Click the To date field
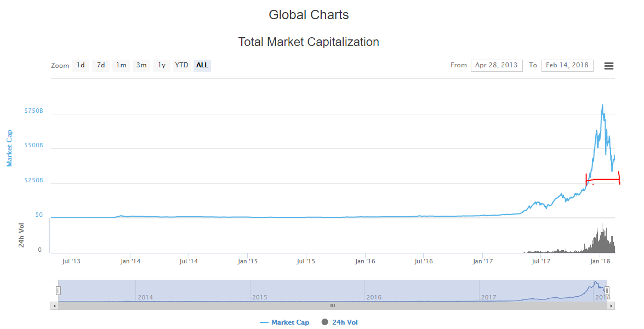Image resolution: width=644 pixels, height=329 pixels. (567, 66)
